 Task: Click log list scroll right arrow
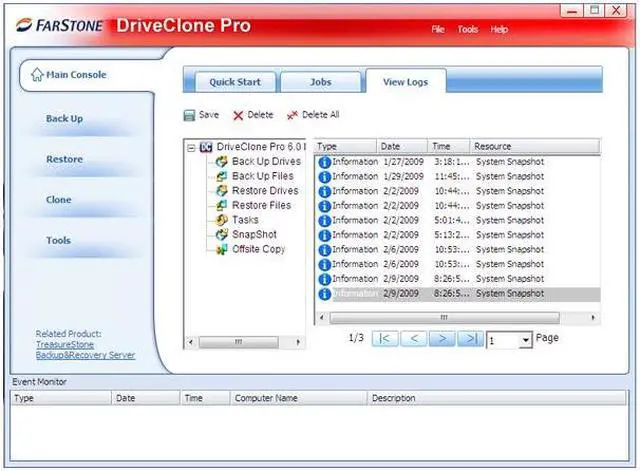(593, 318)
